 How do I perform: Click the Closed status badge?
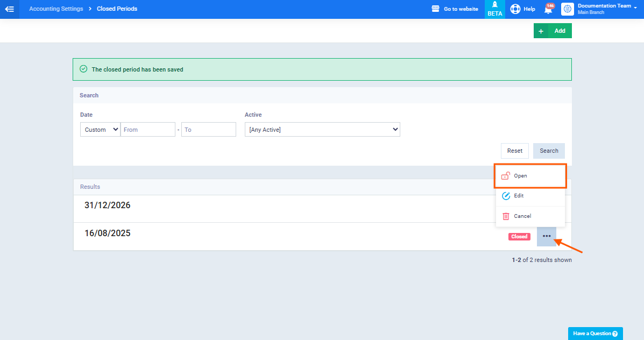coord(519,237)
